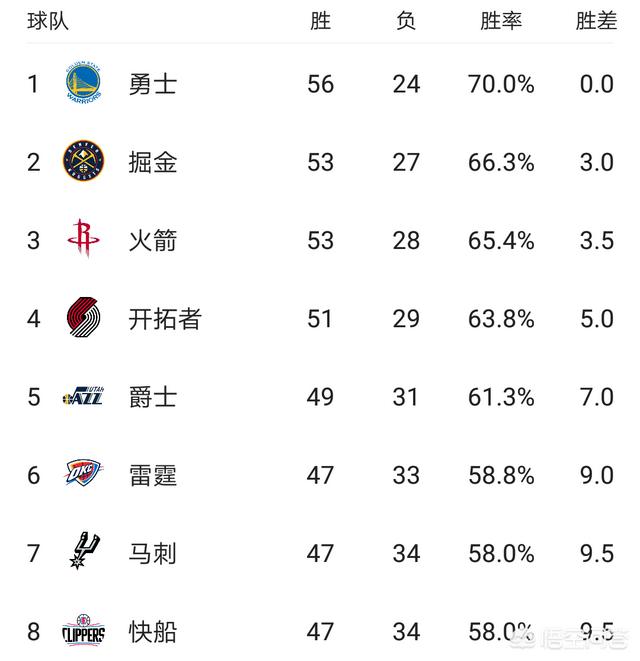Sort by the 胜率 column header
Viewport: 640px width, 661px height.
[501, 22]
